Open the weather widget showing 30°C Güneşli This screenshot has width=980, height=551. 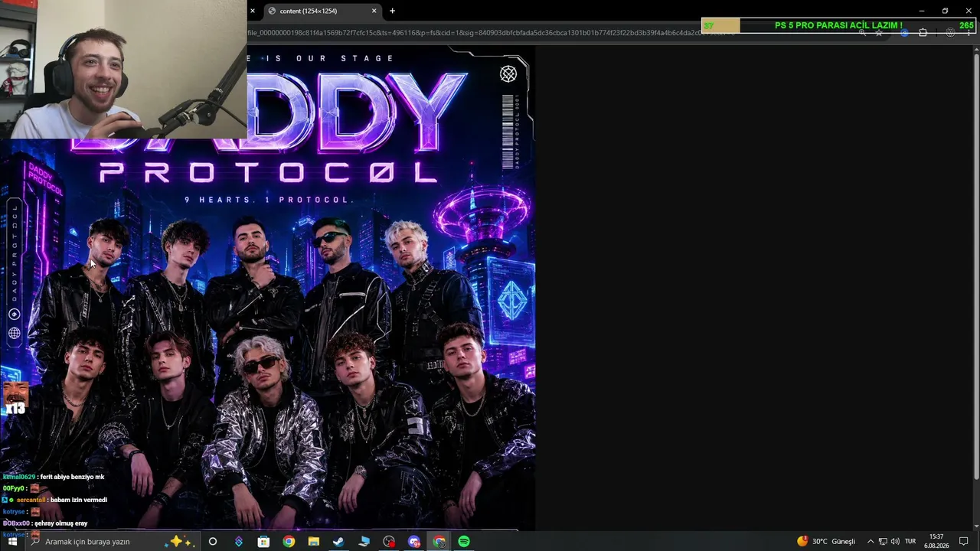(x=826, y=541)
